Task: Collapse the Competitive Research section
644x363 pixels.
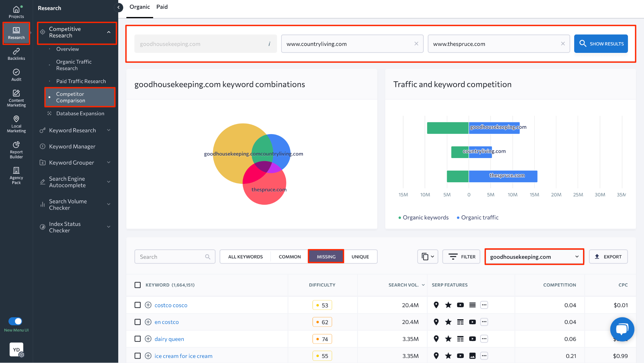Action: click(108, 32)
